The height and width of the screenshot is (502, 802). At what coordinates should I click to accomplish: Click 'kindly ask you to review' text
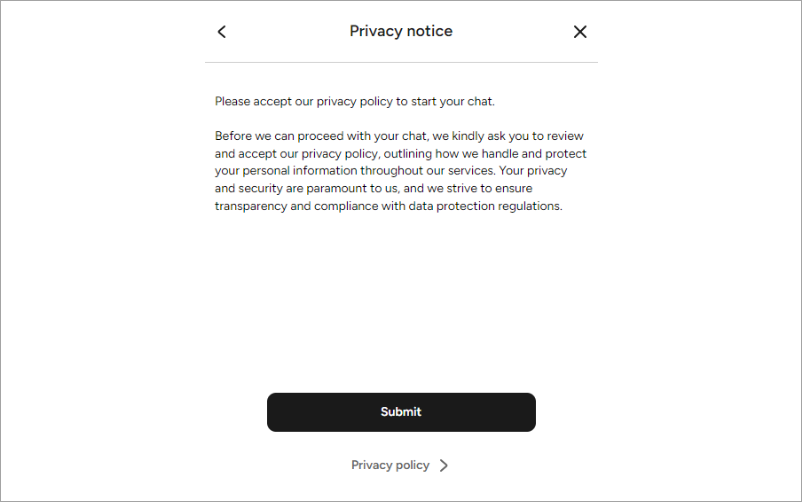(518, 136)
